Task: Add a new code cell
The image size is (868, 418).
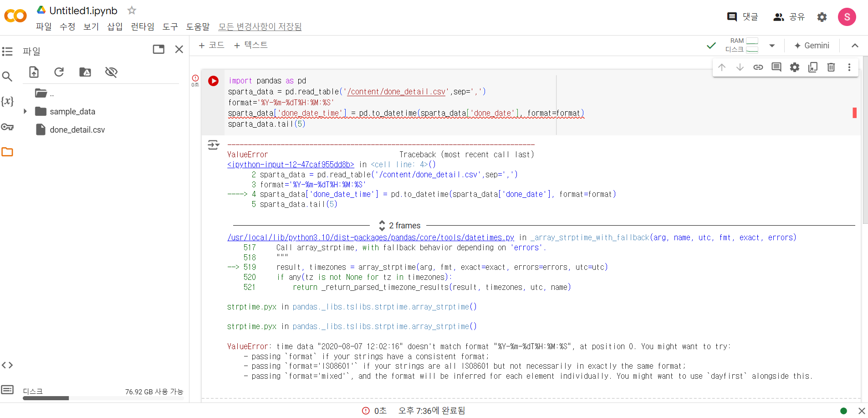Action: 212,45
